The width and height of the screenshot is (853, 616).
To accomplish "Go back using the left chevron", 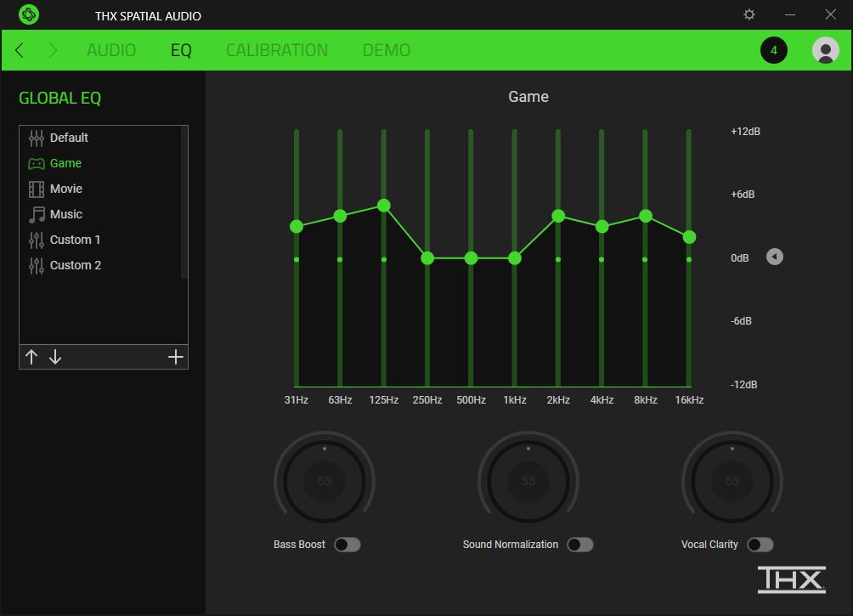I will tap(20, 50).
